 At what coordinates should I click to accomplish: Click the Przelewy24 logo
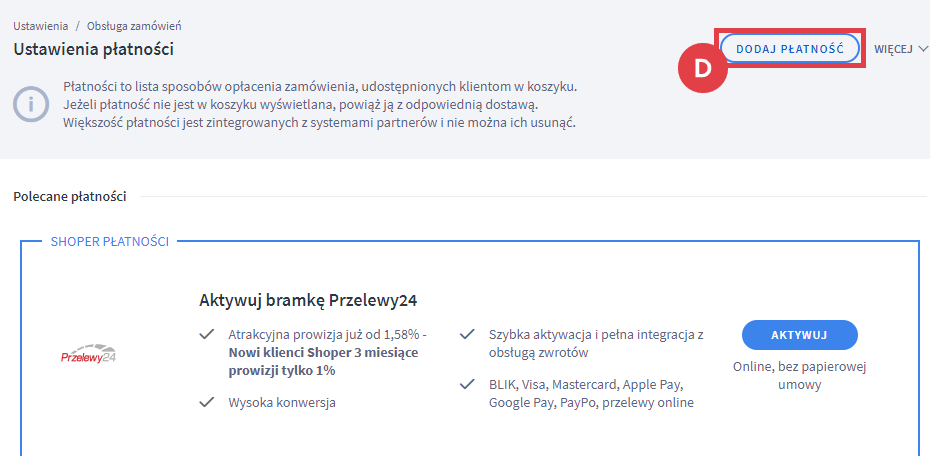(90, 354)
